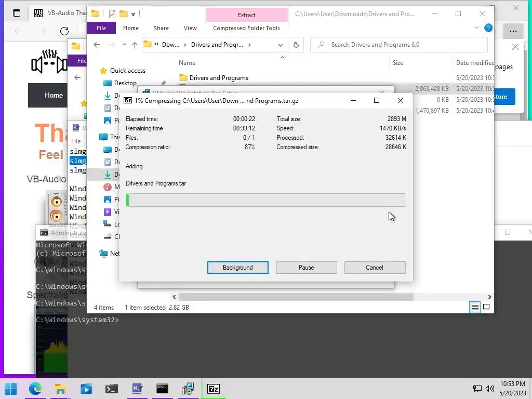The image size is (532, 399).
Task: Expand the address bar history dropdown
Action: click(280, 45)
